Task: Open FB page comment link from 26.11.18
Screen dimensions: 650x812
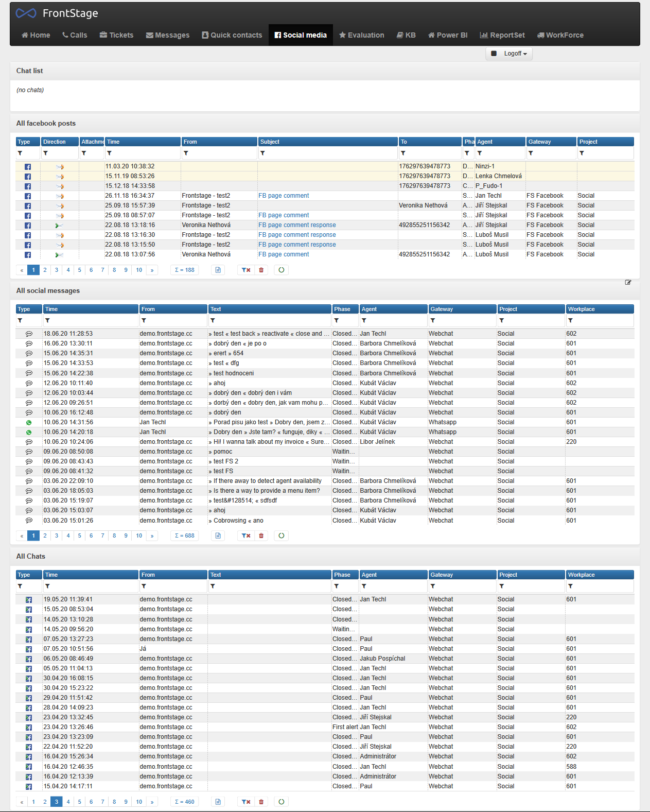Action: click(x=284, y=196)
